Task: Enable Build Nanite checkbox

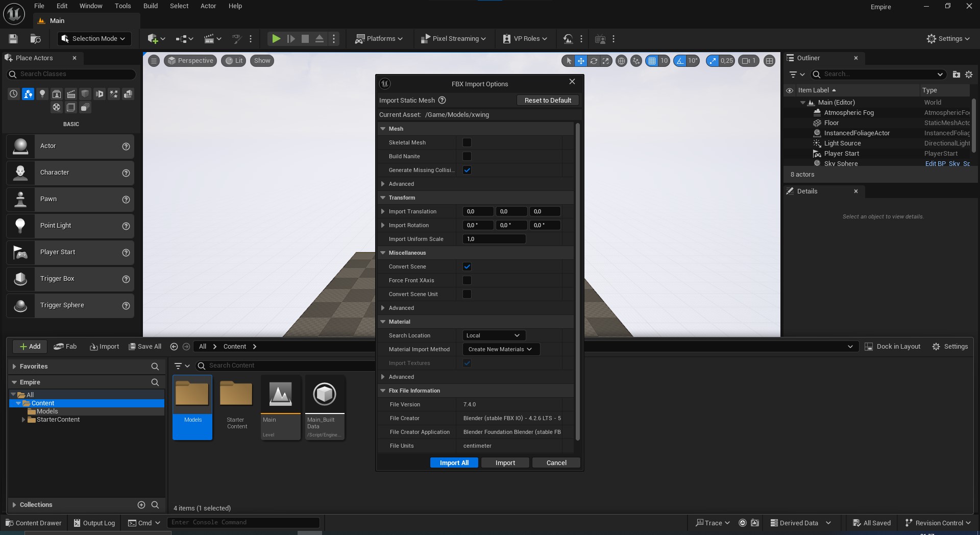Action: [467, 156]
